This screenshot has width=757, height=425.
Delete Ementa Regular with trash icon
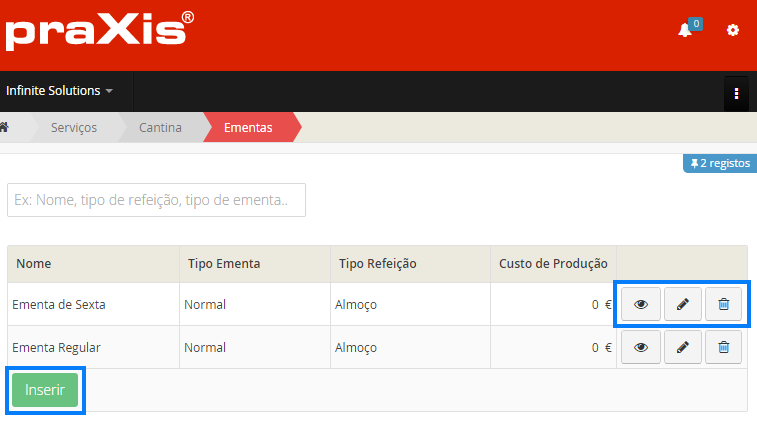tap(723, 347)
